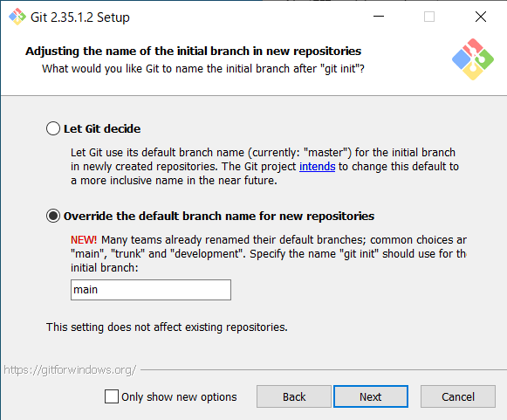This screenshot has width=507, height=420.
Task: Cancel the Git installation
Action: (458, 396)
